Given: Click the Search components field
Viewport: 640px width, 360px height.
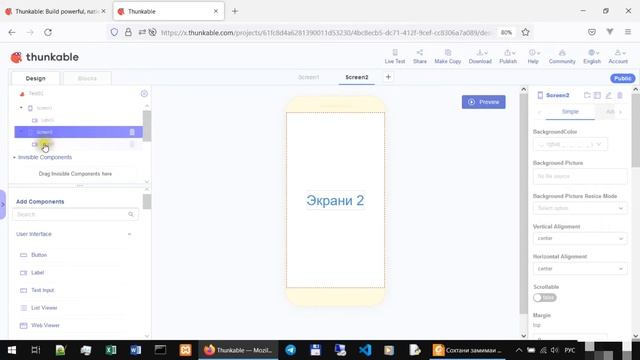Looking at the screenshot, I should point(76,214).
